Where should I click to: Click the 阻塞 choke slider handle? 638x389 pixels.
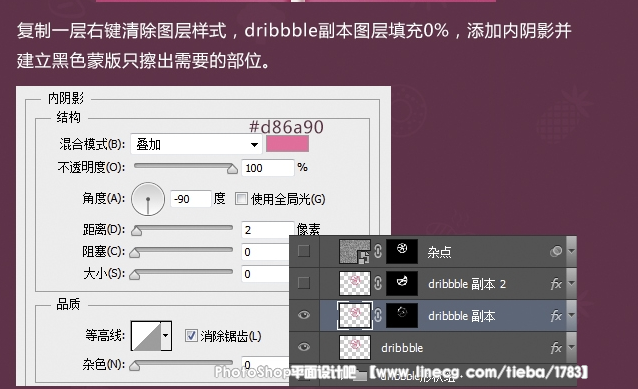pyautogui.click(x=135, y=253)
